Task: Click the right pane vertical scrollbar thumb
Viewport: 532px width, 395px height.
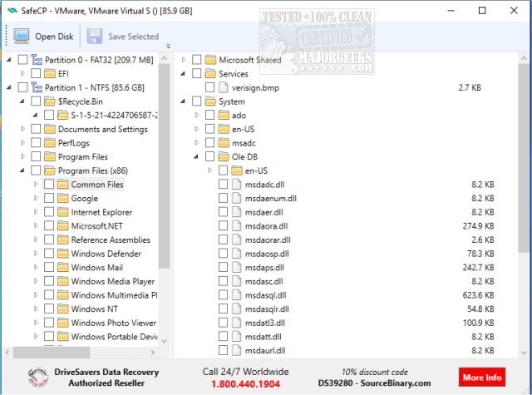Action: [x=524, y=158]
